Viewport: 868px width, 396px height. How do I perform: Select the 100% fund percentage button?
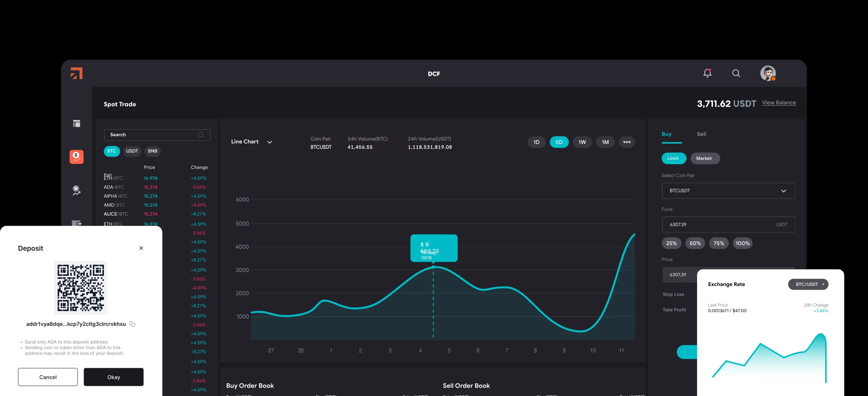(742, 243)
